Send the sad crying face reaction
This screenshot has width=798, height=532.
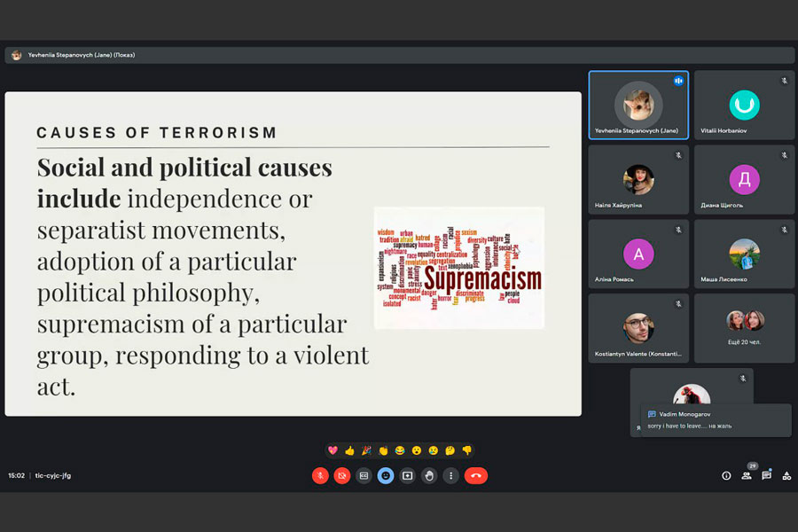coord(433,450)
